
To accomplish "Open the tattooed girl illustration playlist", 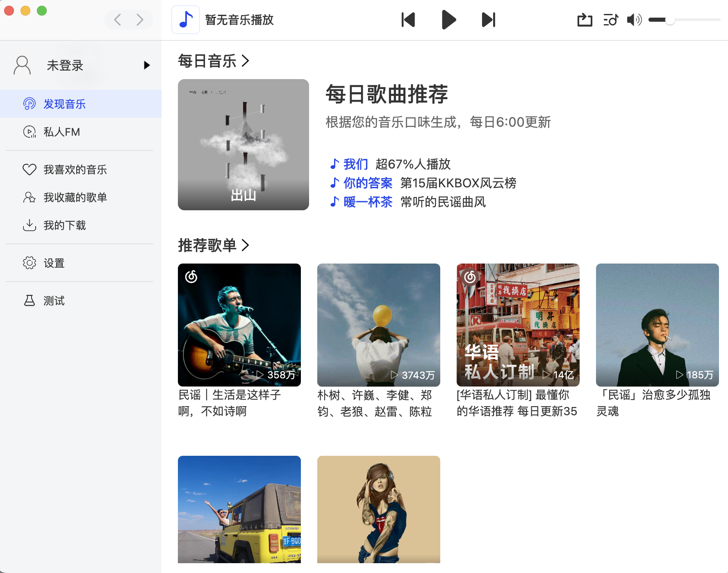I will click(379, 509).
